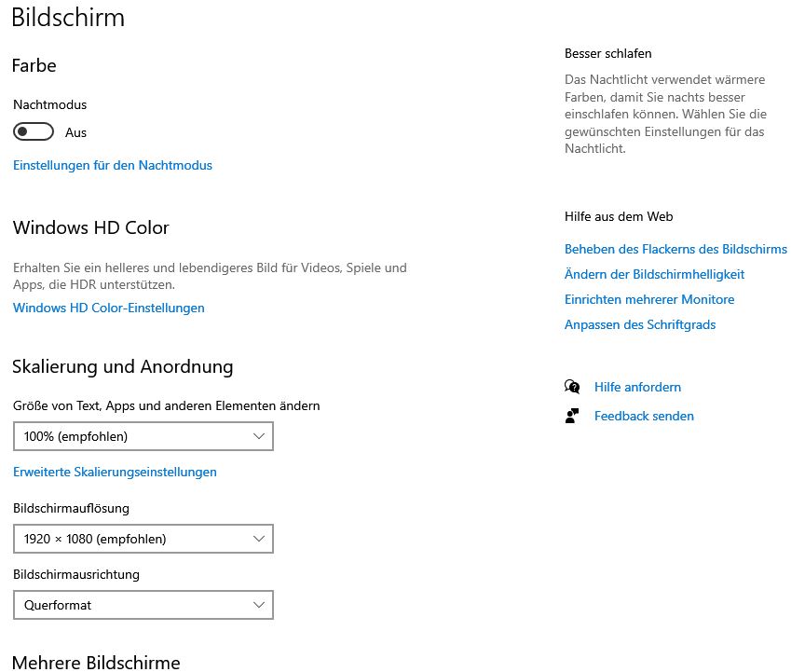Click the chevron arrow on the Bildschirmausrichtung box

[260, 605]
